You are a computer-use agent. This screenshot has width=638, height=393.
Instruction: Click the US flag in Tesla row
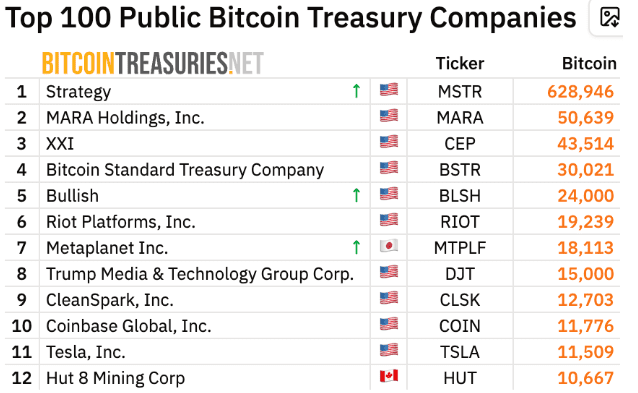(389, 350)
